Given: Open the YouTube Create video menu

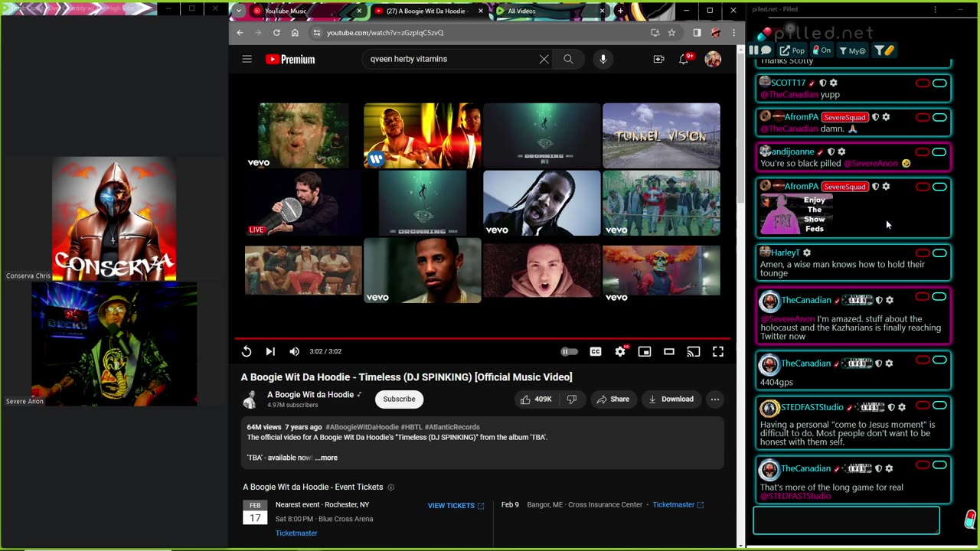Looking at the screenshot, I should (x=658, y=59).
